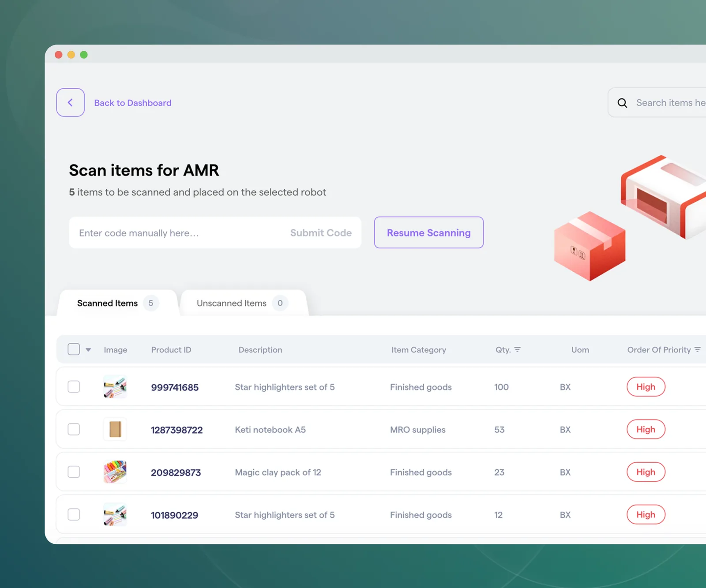Check the box for product 1287398722

tap(74, 429)
